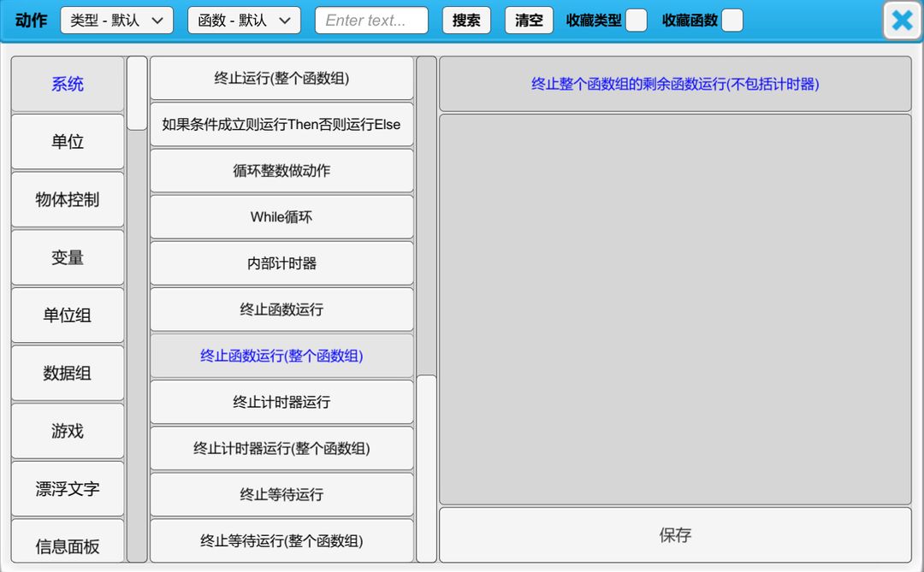
Task: Toggle the 收藏类型 checkbox
Action: [x=636, y=21]
